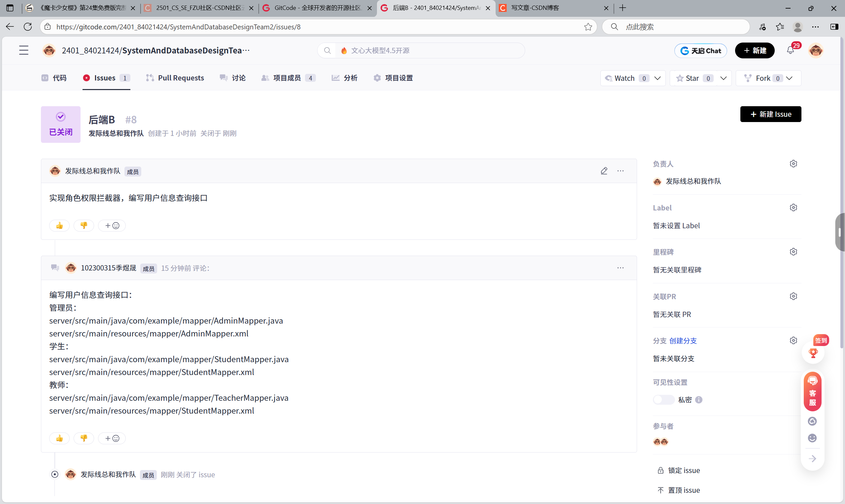Viewport: 845px width, 504px height.
Task: Open the 里程碑 milestone settings gear
Action: click(794, 252)
